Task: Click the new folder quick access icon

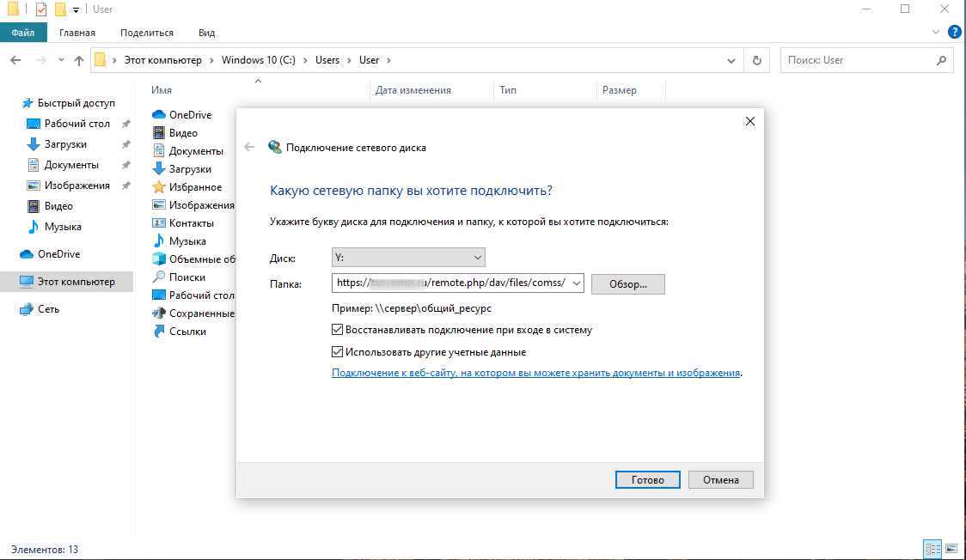Action: tap(60, 9)
